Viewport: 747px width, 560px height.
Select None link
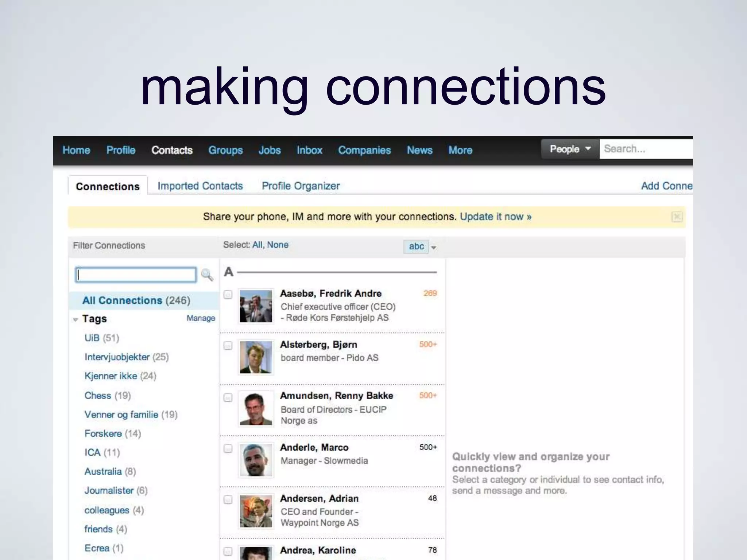(x=278, y=245)
